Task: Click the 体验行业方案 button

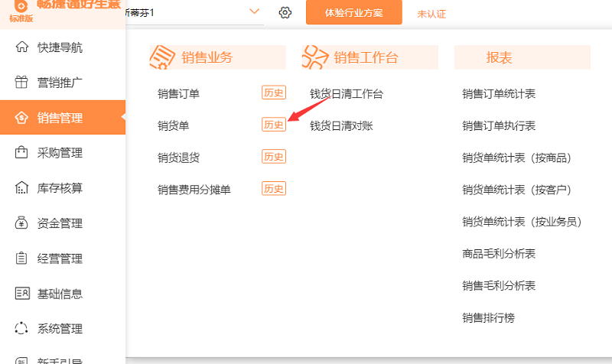Action: (x=354, y=12)
